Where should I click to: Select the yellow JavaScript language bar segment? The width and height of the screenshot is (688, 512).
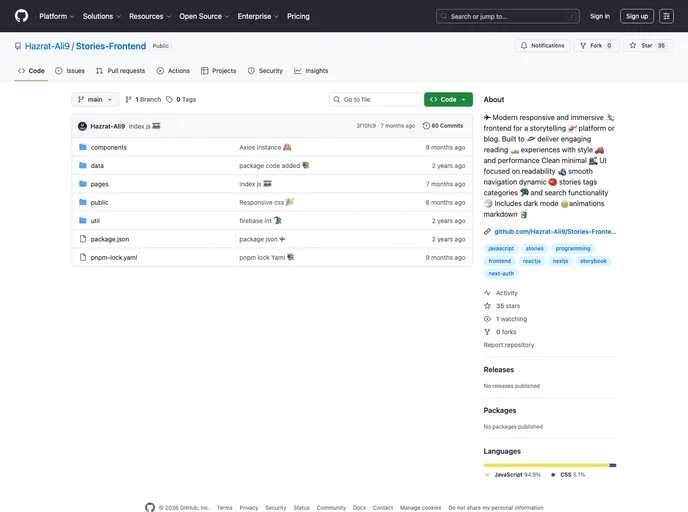tap(546, 465)
